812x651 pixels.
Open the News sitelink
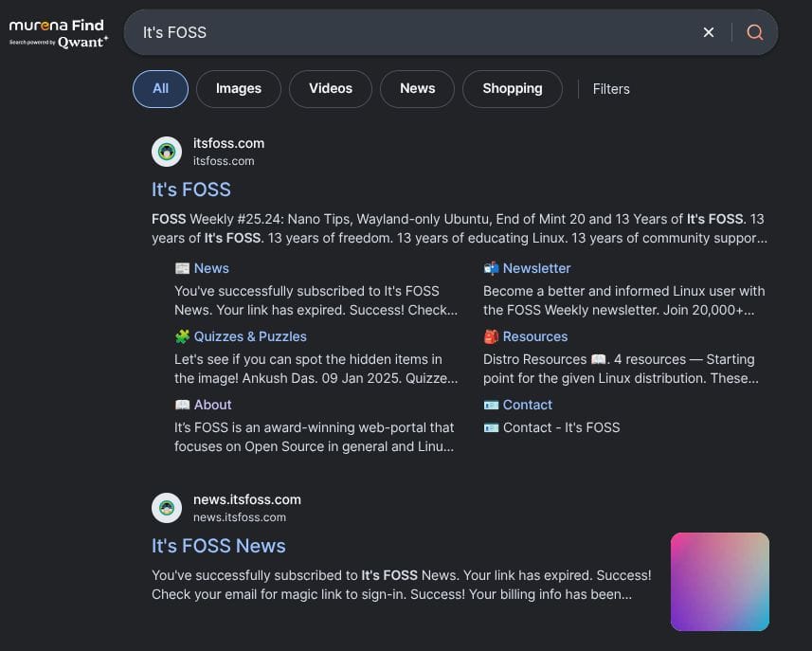click(211, 268)
